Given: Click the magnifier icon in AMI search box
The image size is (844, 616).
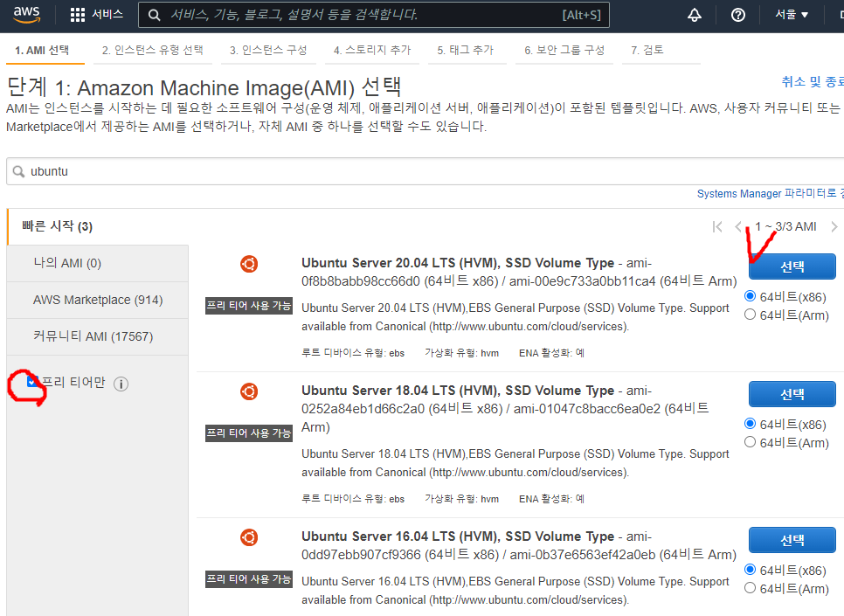Looking at the screenshot, I should (19, 171).
